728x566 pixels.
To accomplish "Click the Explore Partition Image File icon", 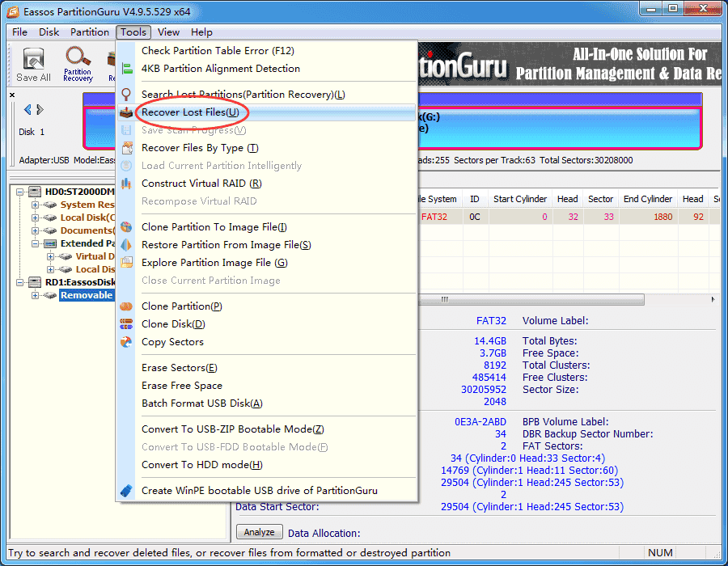I will tap(126, 263).
